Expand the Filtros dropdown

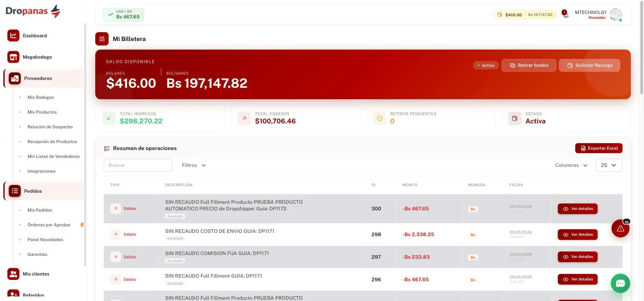[194, 165]
